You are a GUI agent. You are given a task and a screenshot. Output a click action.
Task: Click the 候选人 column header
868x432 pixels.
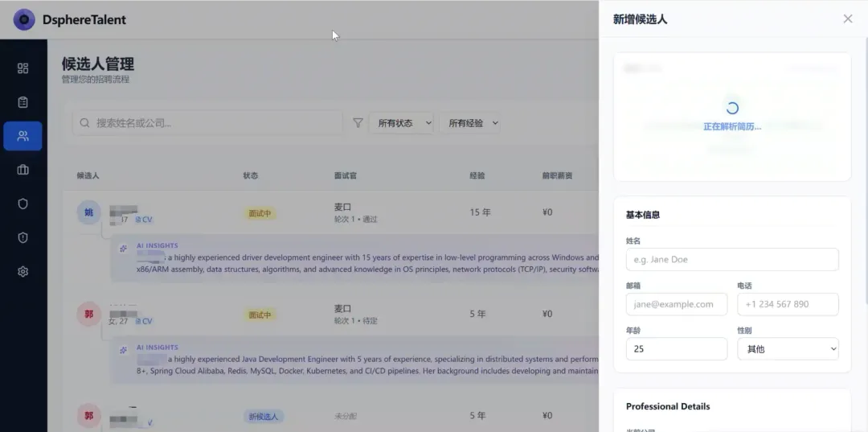(x=88, y=175)
